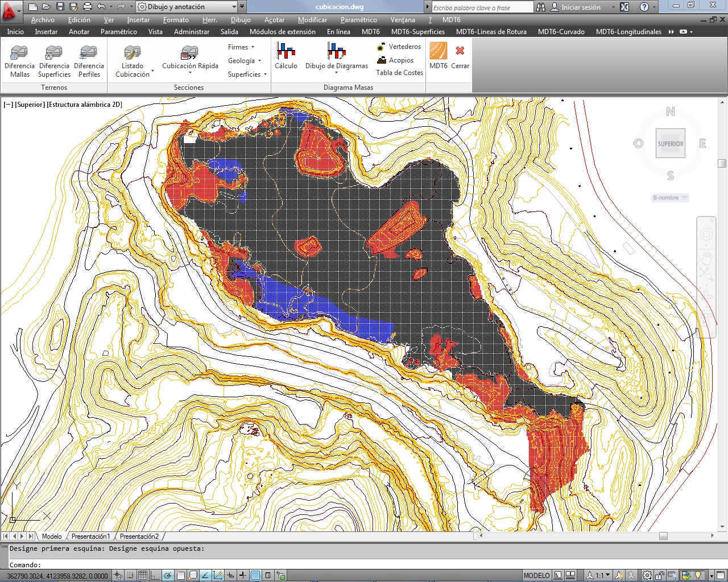Viewport: 728px width, 582px height.
Task: Expand the Geología dropdown
Action: tap(245, 61)
